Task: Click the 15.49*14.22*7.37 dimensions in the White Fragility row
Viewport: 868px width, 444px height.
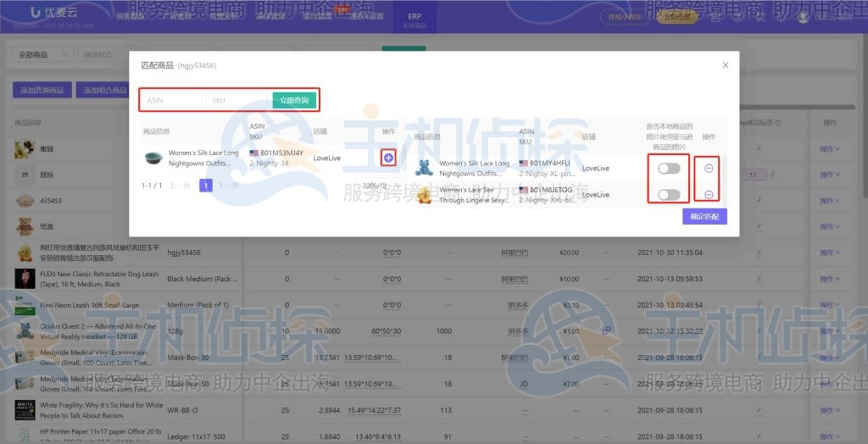Action: click(x=374, y=410)
